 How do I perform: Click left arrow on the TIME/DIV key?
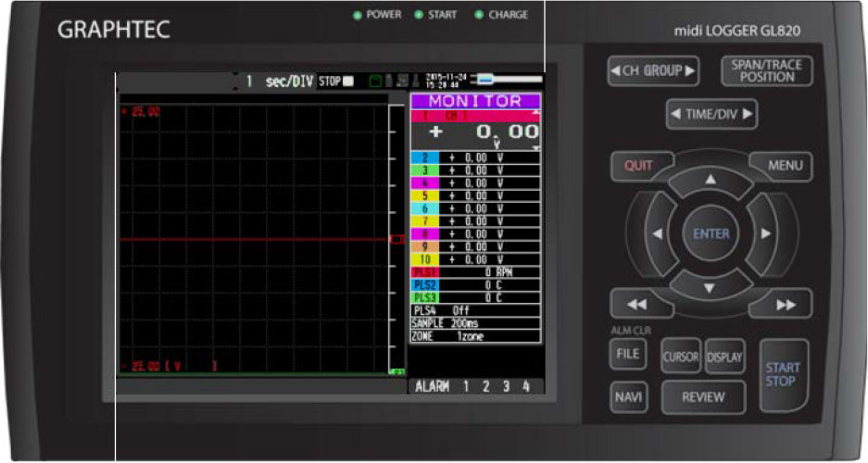click(x=675, y=114)
